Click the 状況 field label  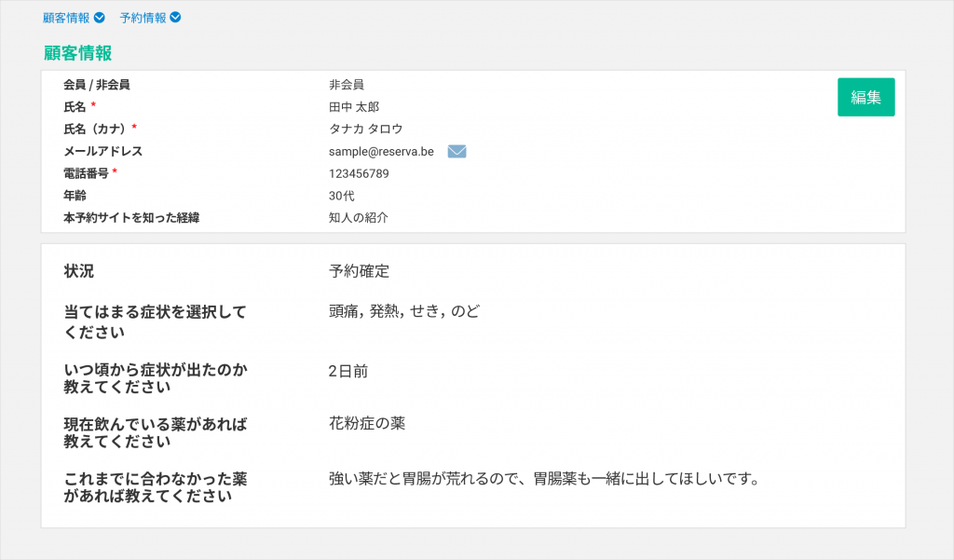(78, 271)
